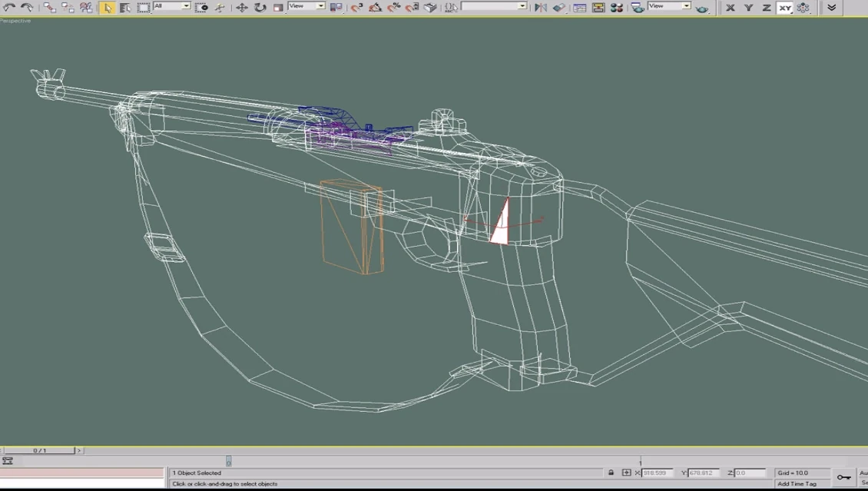This screenshot has height=491, width=868.
Task: Click the Mirror Selected Objects icon
Action: 541,7
